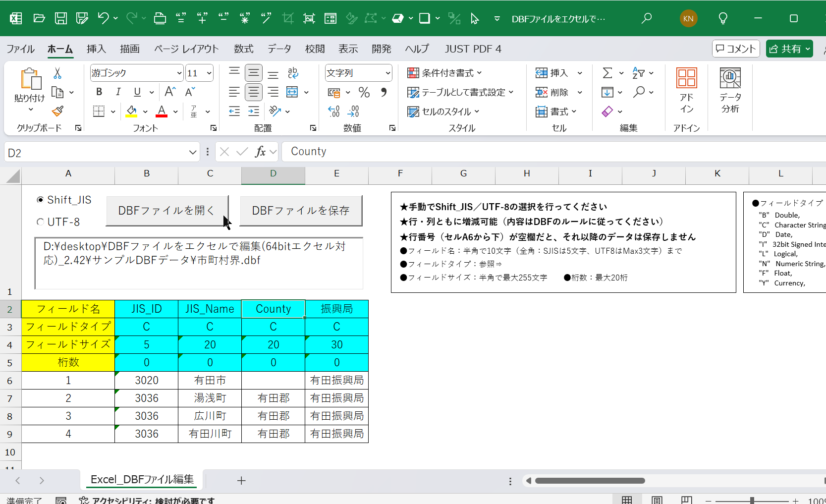The image size is (826, 504).
Task: Toggle align text right
Action: point(273,92)
